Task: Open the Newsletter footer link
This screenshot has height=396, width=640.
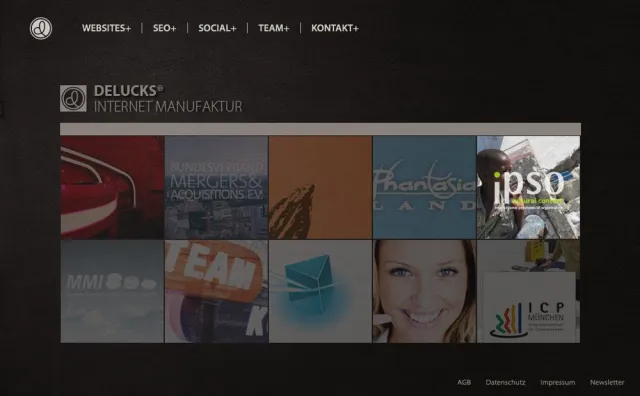Action: (607, 383)
